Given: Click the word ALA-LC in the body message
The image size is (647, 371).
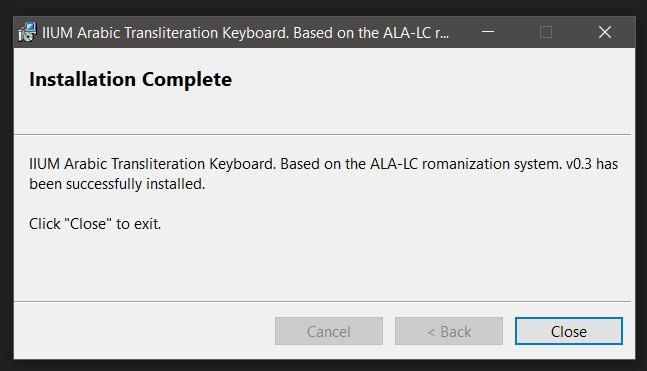Looking at the screenshot, I should pyautogui.click(x=394, y=164).
